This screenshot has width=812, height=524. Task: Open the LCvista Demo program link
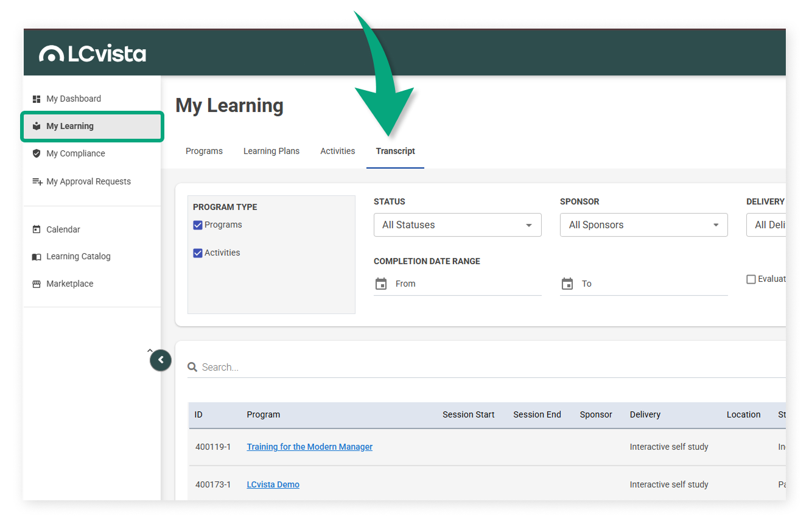273,484
